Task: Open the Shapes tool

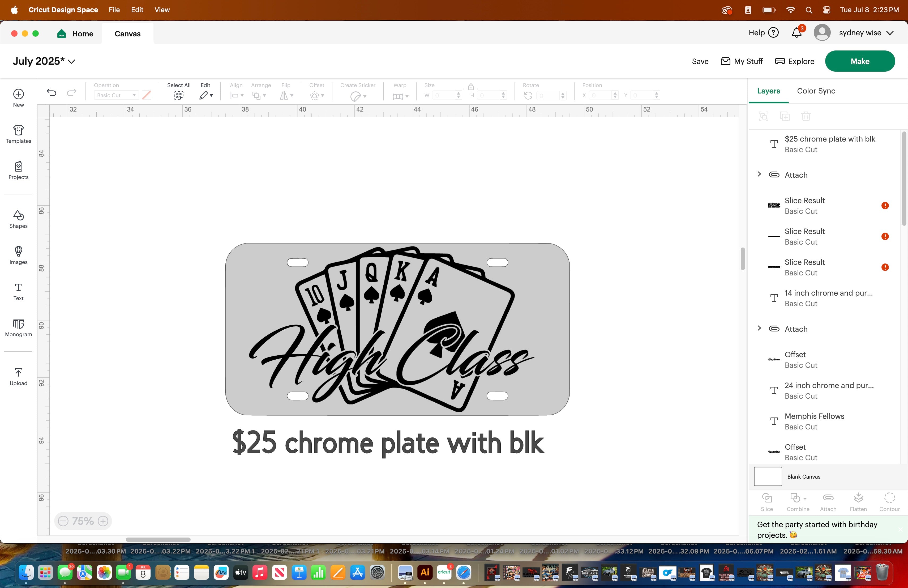Action: point(18,219)
